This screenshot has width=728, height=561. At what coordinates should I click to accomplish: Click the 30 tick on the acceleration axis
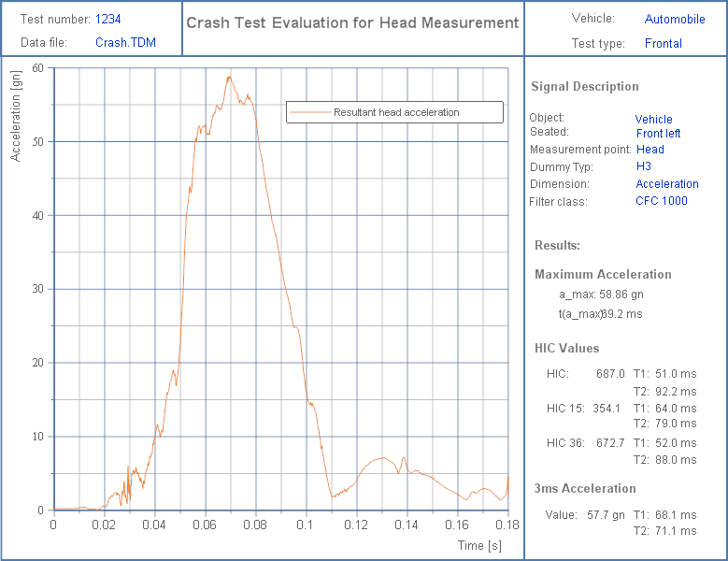(x=38, y=289)
